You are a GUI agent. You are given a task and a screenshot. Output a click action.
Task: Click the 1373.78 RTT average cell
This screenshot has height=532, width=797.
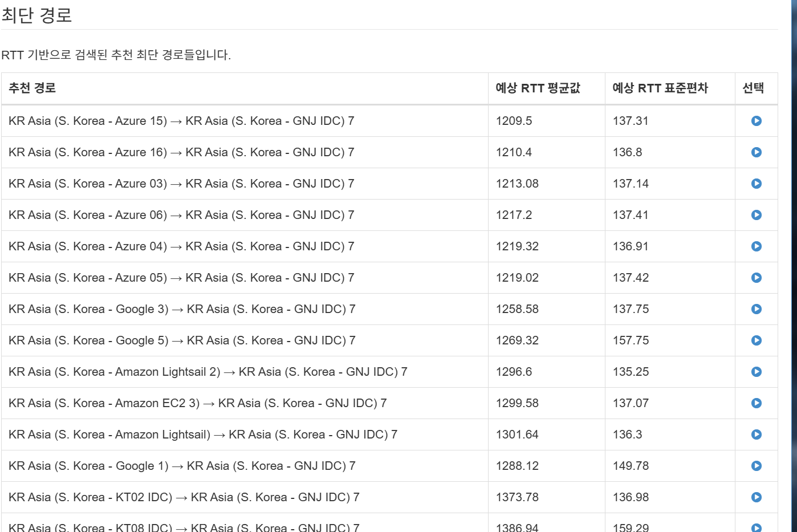pyautogui.click(x=517, y=497)
